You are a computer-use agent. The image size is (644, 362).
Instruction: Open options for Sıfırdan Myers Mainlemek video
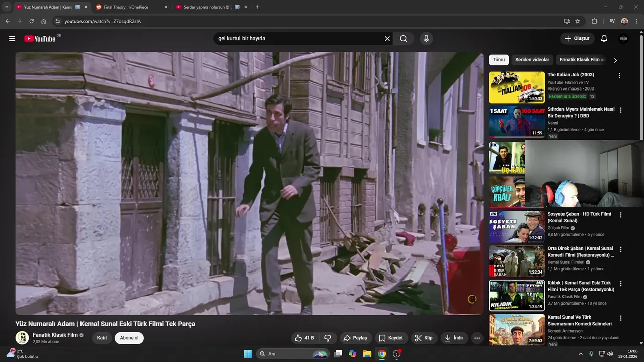point(620,110)
